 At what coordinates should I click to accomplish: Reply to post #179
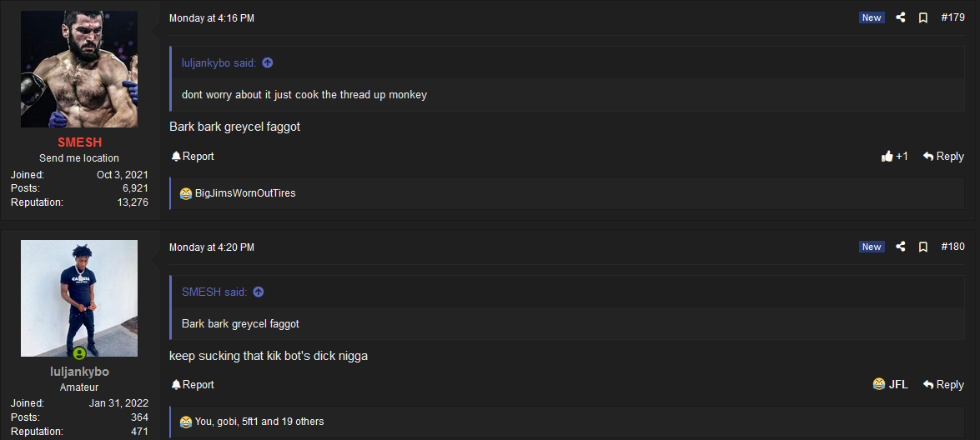coord(943,156)
